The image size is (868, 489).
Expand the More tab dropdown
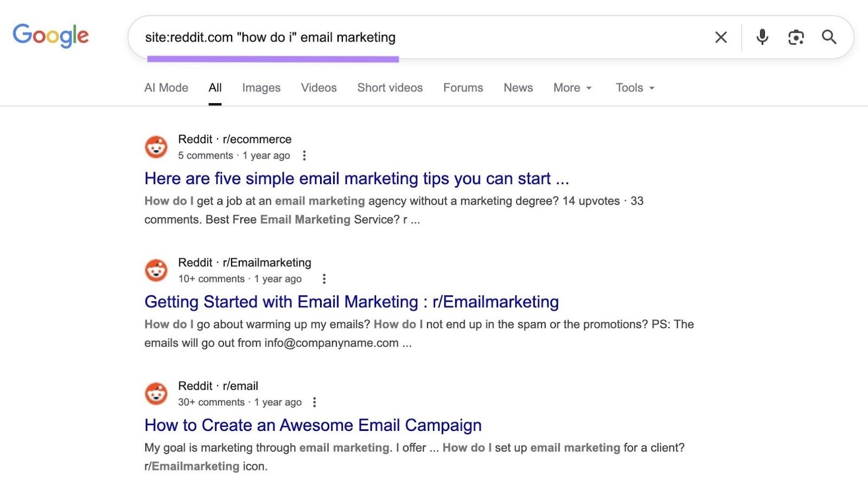coord(572,87)
